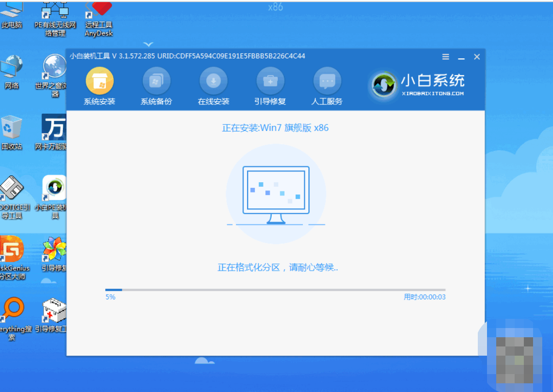Screen dimensions: 553x392
Task: Open the 万能网卡驱动 desktop shortcut
Action: pyautogui.click(x=54, y=128)
